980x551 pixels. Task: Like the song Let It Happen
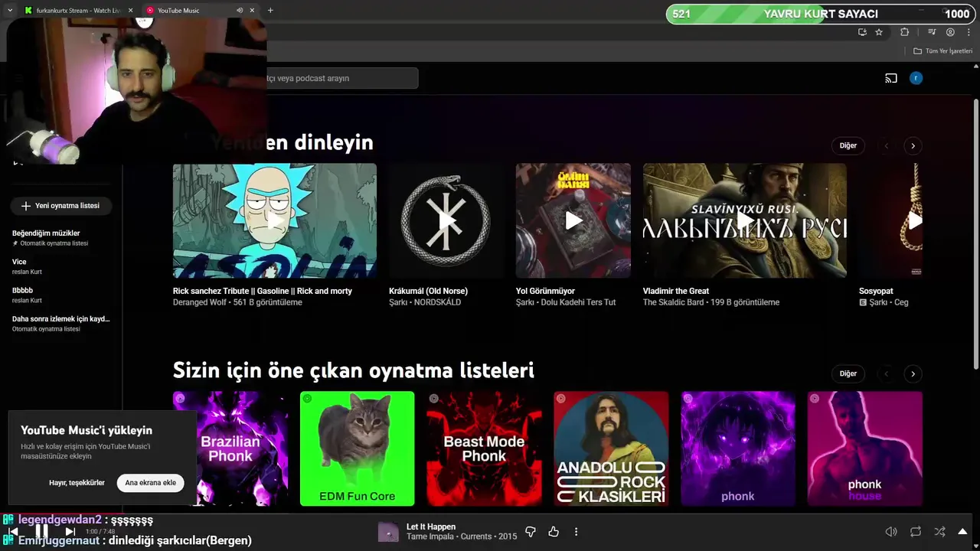tap(554, 532)
